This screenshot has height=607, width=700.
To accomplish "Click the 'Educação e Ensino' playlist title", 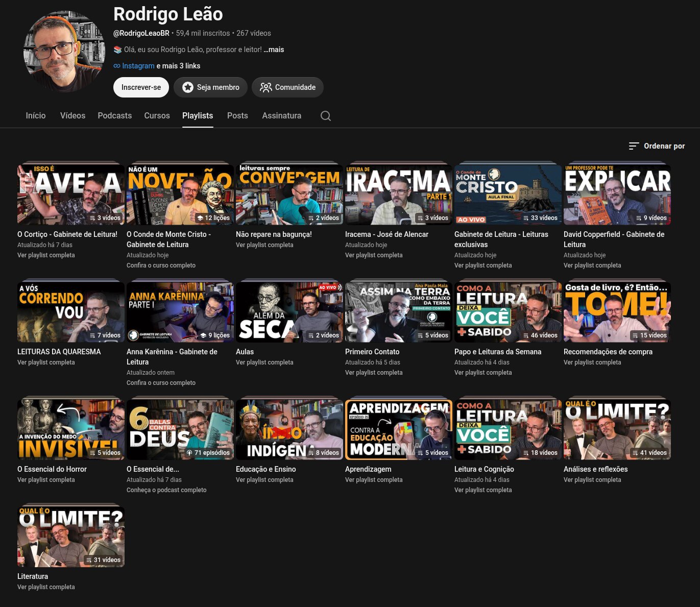I will (266, 469).
